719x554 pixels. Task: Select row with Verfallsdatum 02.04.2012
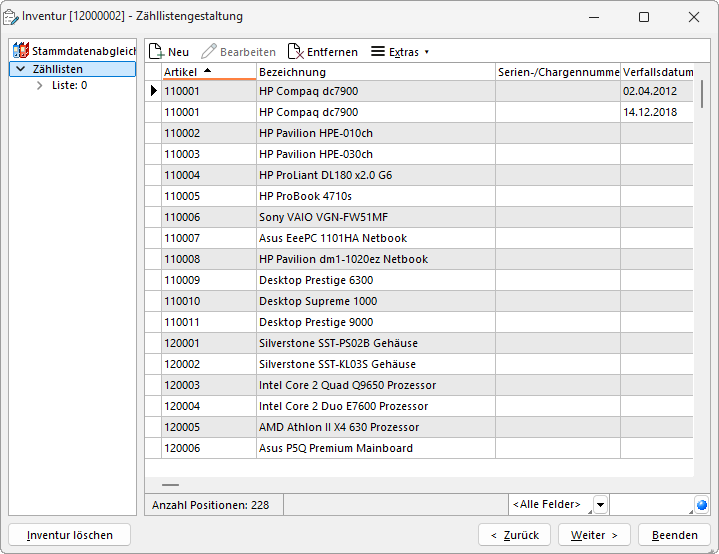(x=419, y=91)
